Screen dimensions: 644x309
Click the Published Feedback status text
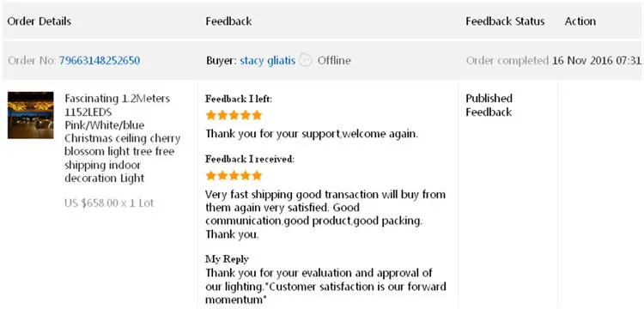(489, 105)
